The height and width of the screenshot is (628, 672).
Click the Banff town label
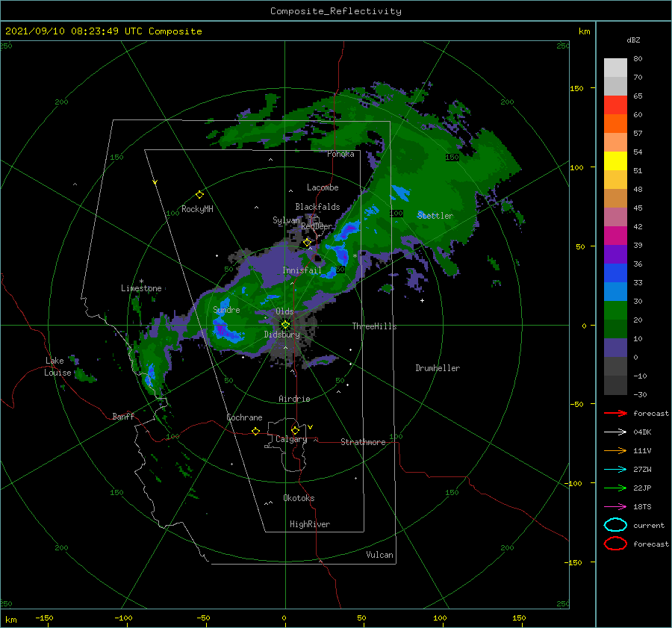[123, 417]
